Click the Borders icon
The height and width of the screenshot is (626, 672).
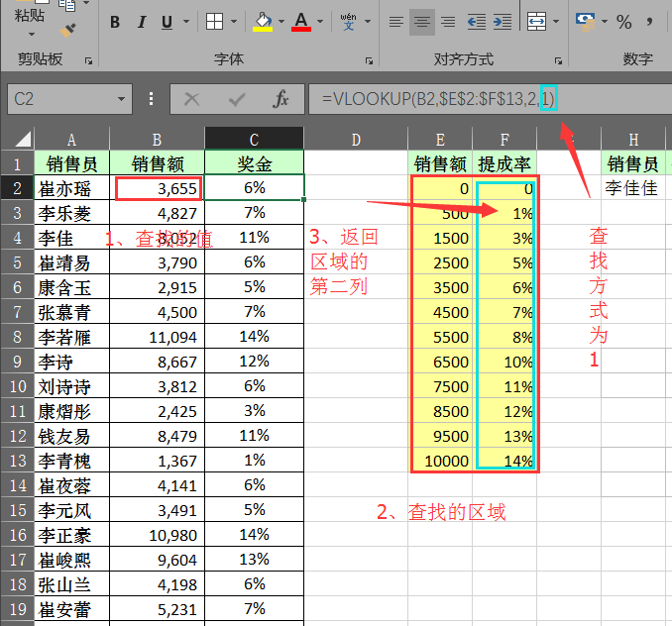pyautogui.click(x=214, y=22)
